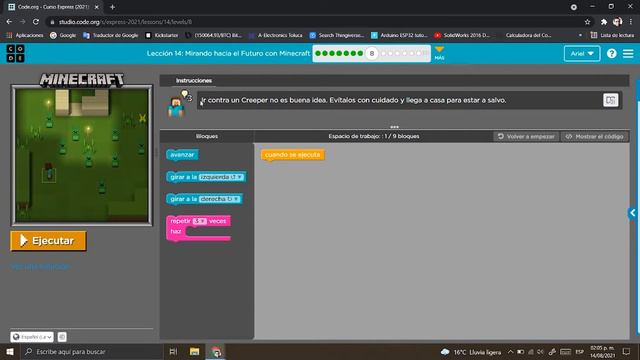Select the first green level dot

coord(318,53)
